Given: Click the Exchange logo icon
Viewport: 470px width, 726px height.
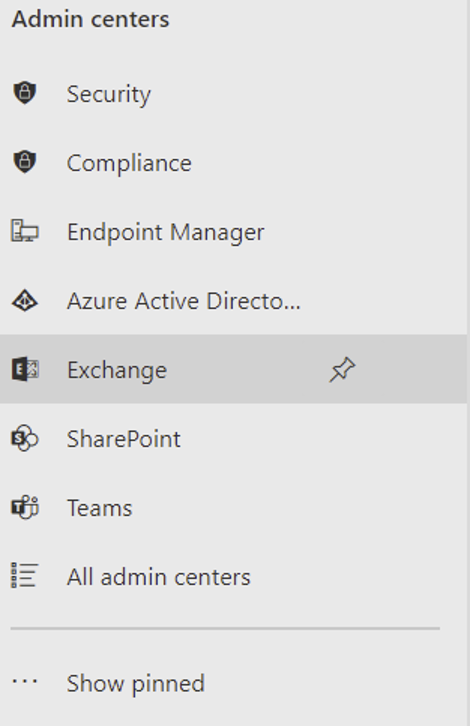Looking at the screenshot, I should pyautogui.click(x=25, y=369).
